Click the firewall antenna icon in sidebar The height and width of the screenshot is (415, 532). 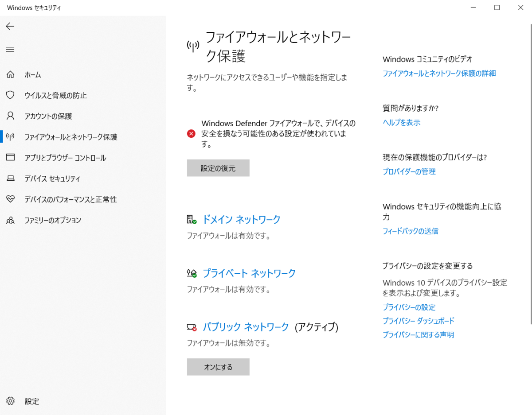[x=10, y=137]
